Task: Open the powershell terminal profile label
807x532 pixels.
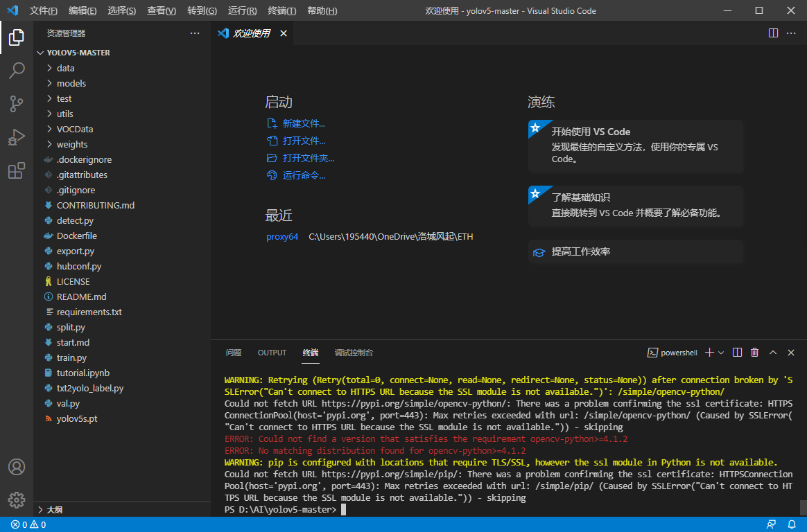Action: [672, 353]
